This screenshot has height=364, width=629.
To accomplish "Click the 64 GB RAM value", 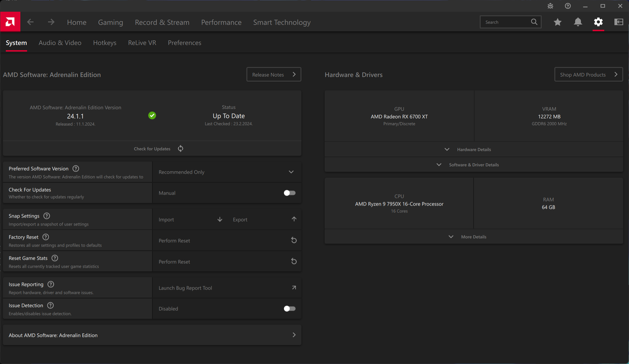I will (548, 207).
